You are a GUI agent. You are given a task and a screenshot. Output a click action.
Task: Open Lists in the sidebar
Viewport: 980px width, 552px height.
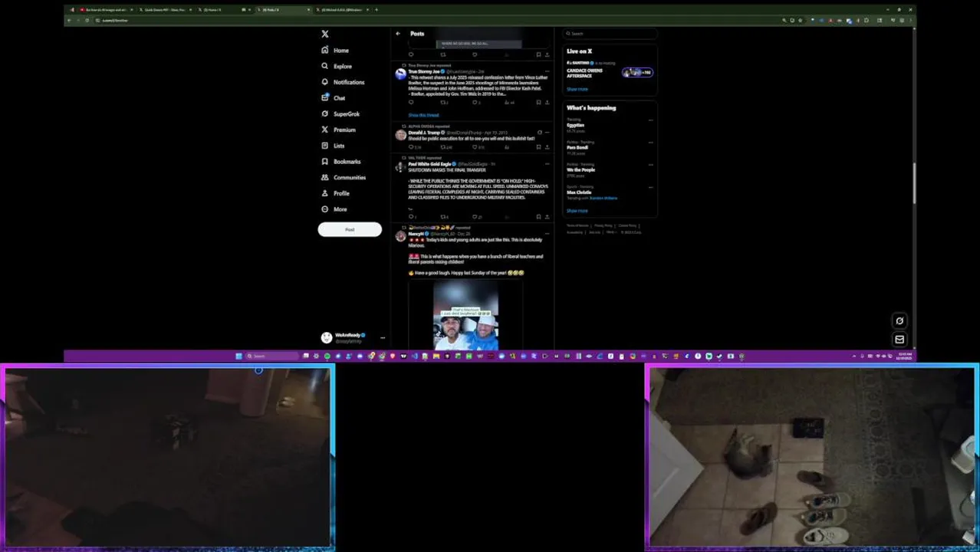(x=333, y=146)
